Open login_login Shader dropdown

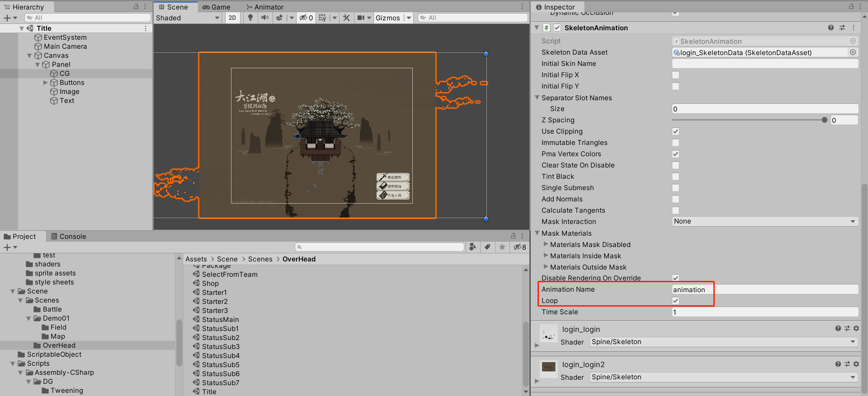click(724, 342)
